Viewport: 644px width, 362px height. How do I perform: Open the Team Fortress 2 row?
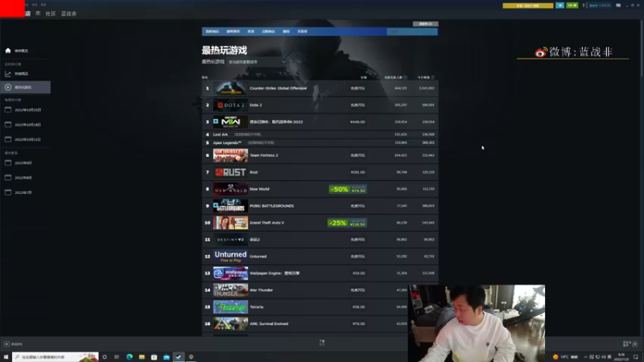320,155
